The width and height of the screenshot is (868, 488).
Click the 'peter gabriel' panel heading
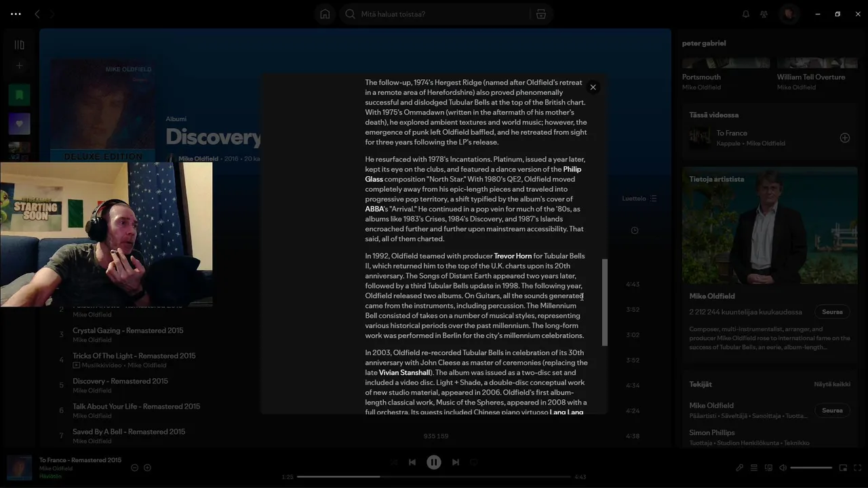704,43
